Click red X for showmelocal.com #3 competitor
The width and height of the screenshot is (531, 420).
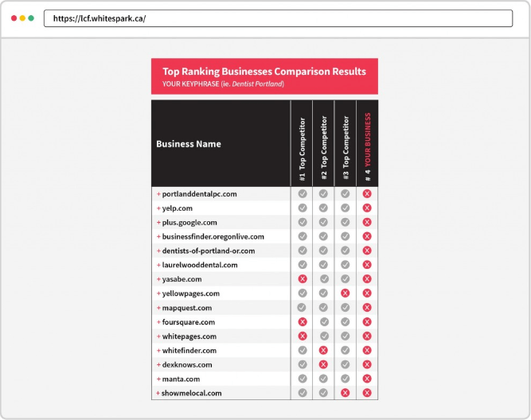point(345,393)
